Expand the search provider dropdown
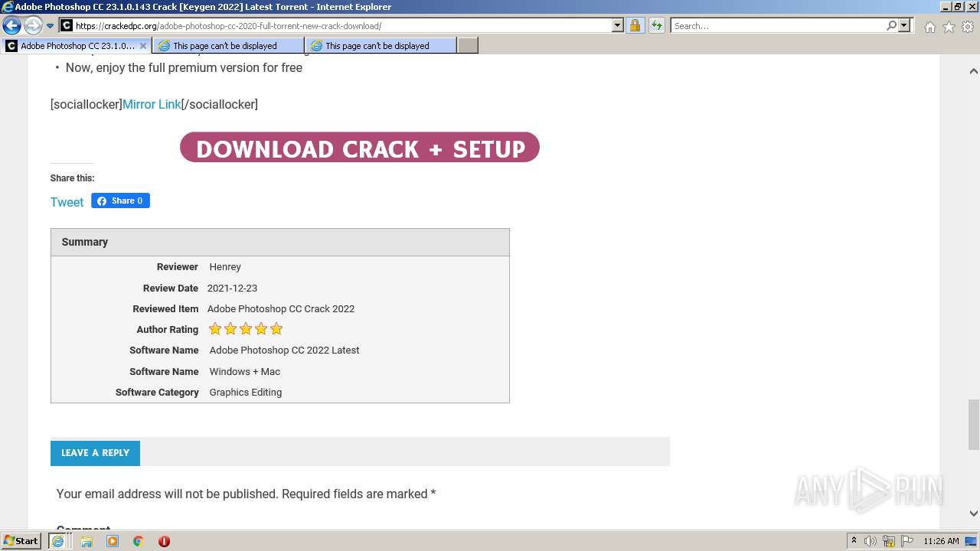The width and height of the screenshot is (980, 551). 904,26
